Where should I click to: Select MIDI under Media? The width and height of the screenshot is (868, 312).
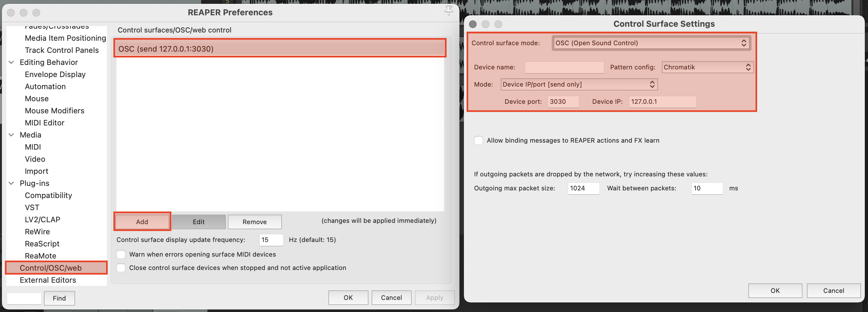pyautogui.click(x=33, y=147)
